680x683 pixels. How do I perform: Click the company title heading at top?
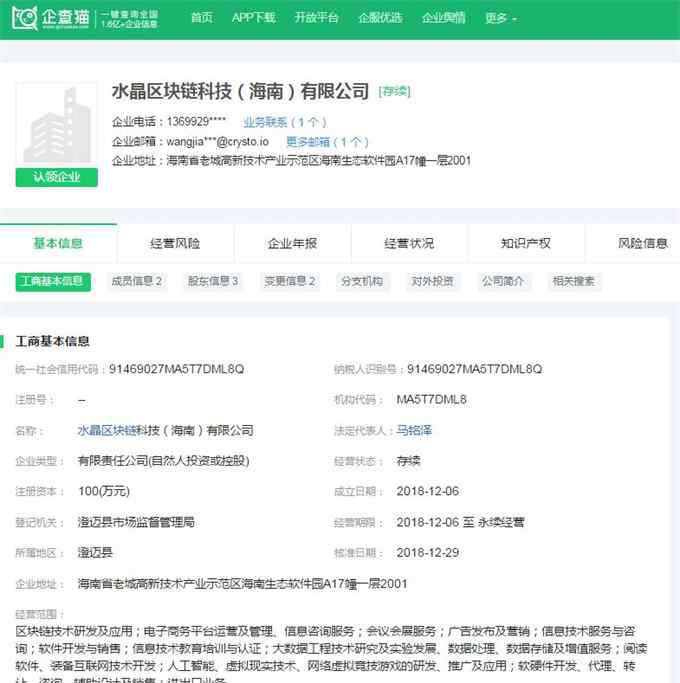pos(240,91)
